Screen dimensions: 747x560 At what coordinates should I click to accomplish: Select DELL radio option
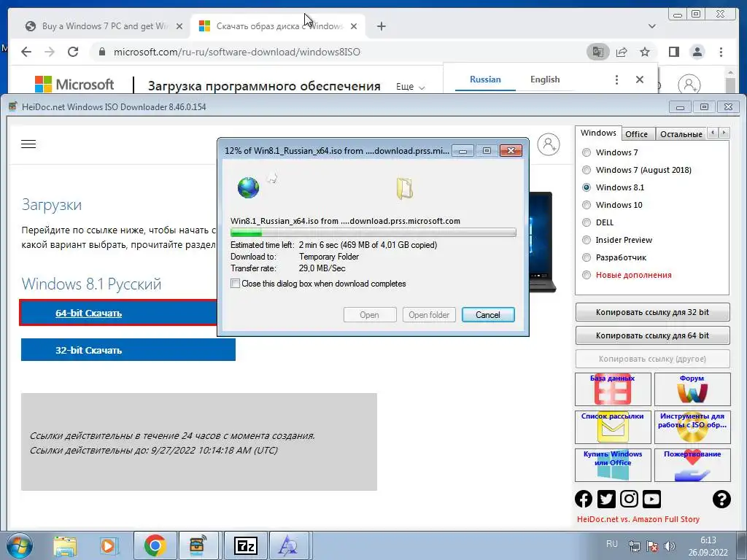[587, 222]
